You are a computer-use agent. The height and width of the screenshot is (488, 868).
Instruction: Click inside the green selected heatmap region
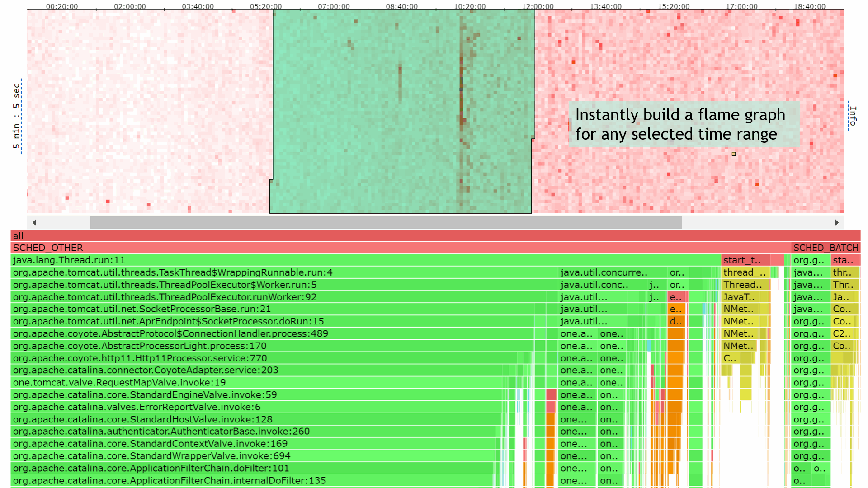point(402,113)
